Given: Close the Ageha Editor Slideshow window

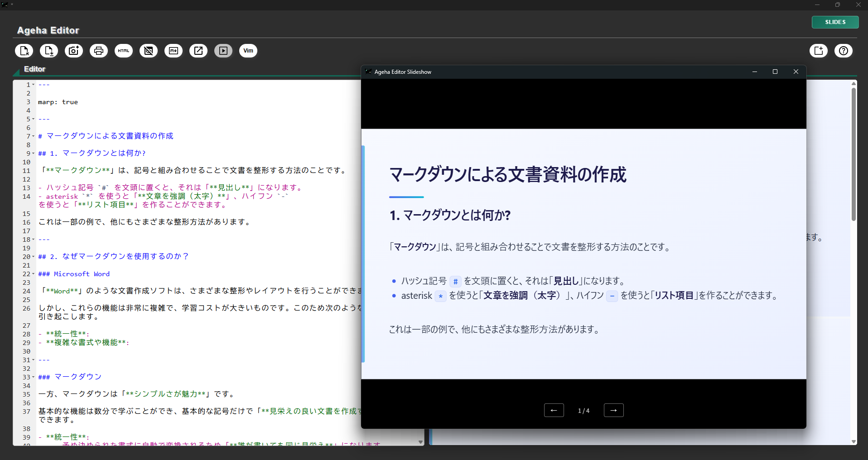Looking at the screenshot, I should 796,72.
